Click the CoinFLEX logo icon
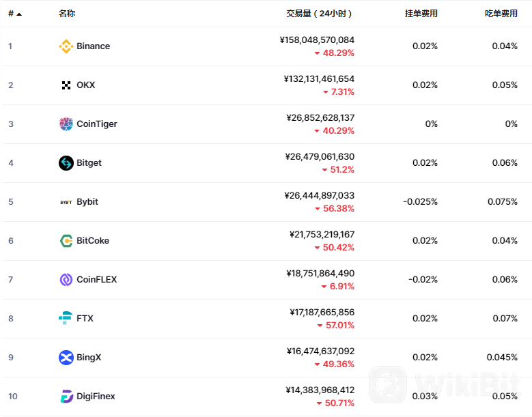532x417 pixels. 66,280
